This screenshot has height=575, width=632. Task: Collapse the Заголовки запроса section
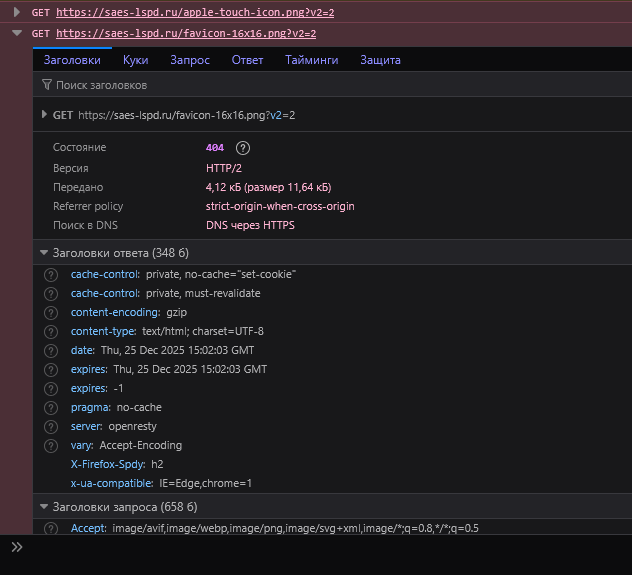(43, 507)
